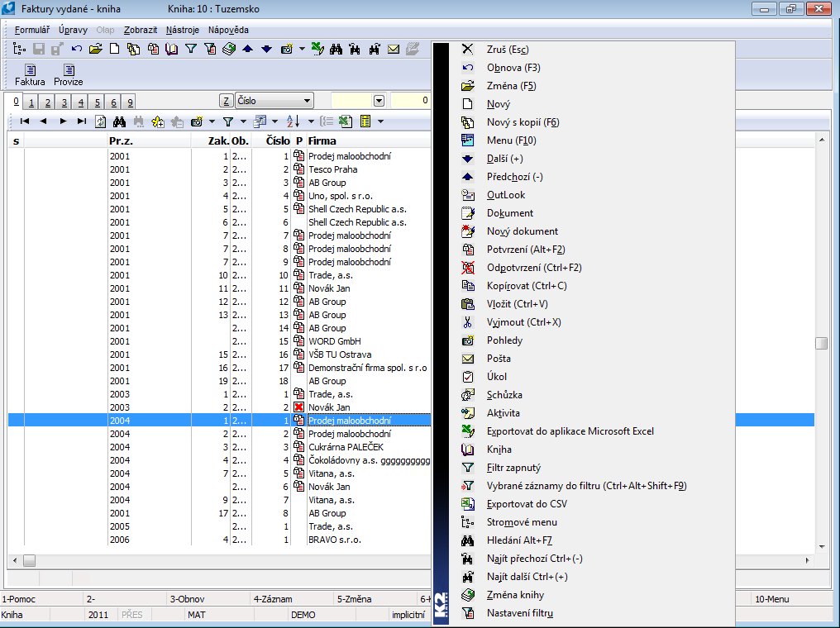The height and width of the screenshot is (628, 840).
Task: Open the Nástroje menu
Action: [182, 30]
